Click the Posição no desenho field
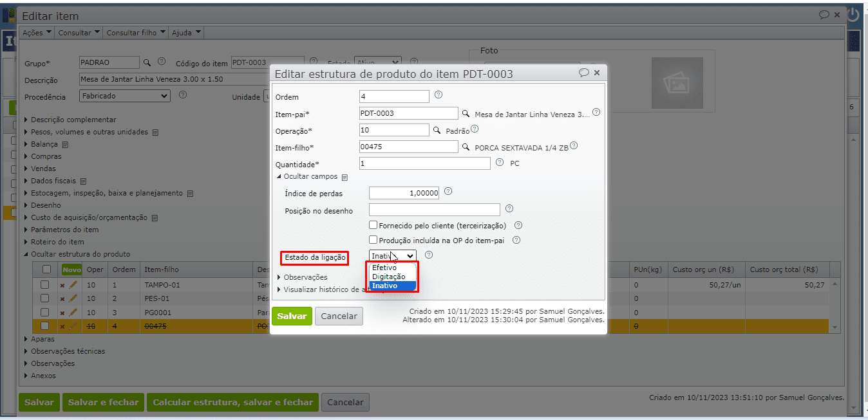This screenshot has width=868, height=420. coord(435,210)
